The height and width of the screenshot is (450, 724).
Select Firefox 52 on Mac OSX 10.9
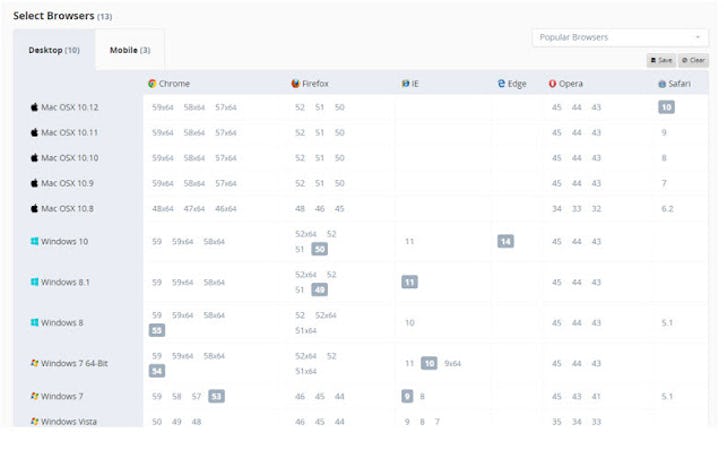[x=300, y=183]
